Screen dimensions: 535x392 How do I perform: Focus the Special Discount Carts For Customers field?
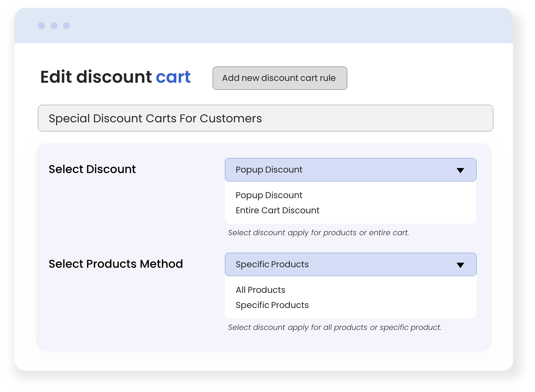pyautogui.click(x=265, y=118)
